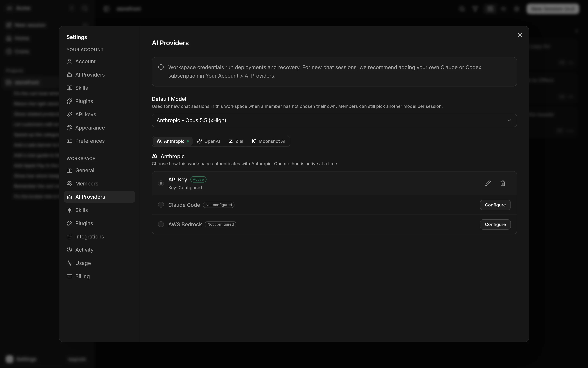Close the Settings dialog
588x368 pixels.
coord(520,35)
